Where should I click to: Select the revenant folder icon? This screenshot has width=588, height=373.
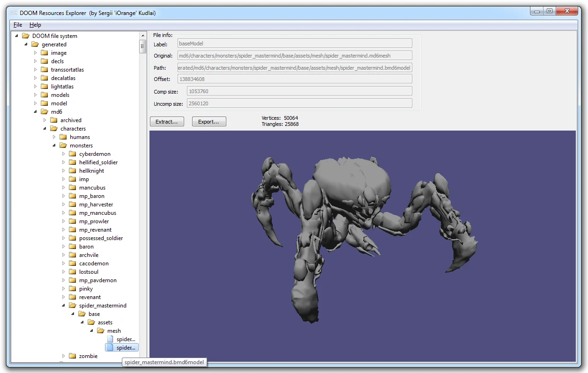point(71,297)
